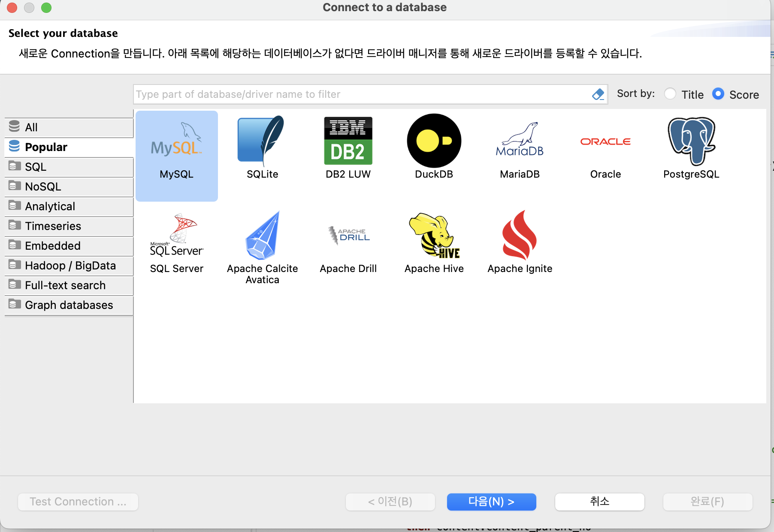Clear the filter with the eraser icon
Screen dimensions: 774x532
[x=598, y=94]
